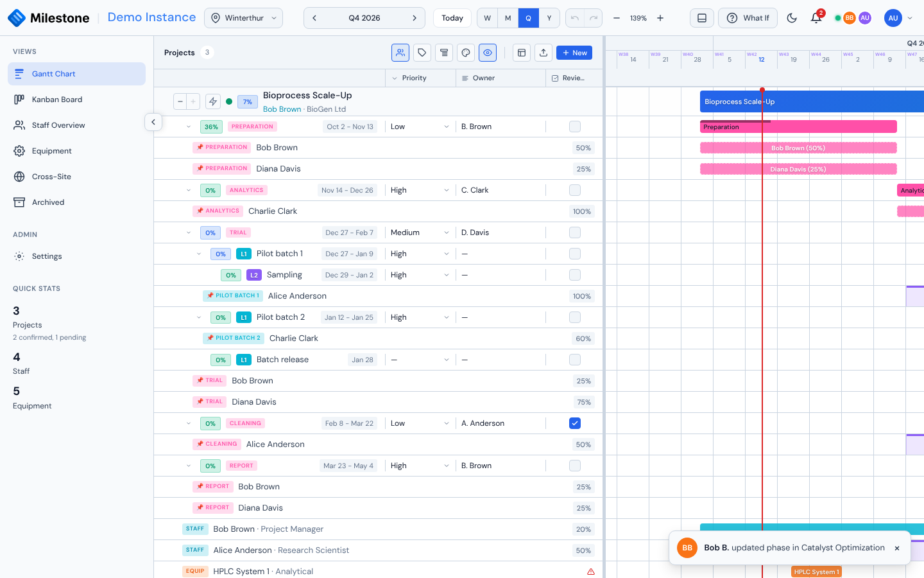Toggle the staff assignments icon in projects toolbar
This screenshot has width=924, height=578.
coord(400,53)
